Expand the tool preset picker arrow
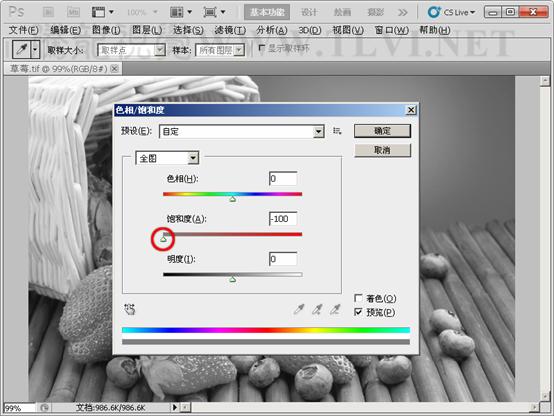This screenshot has height=416, width=554. [x=35, y=49]
